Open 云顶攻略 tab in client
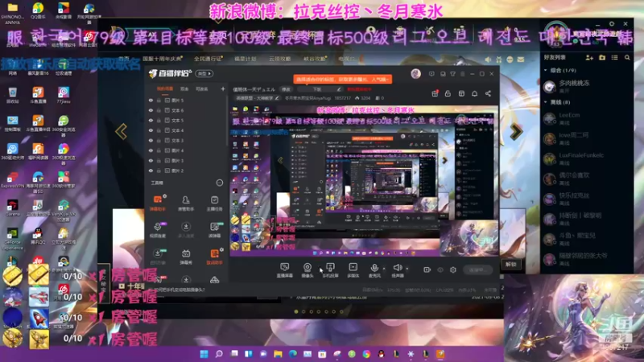Image resolution: width=644 pixels, height=362 pixels. pyautogui.click(x=279, y=59)
